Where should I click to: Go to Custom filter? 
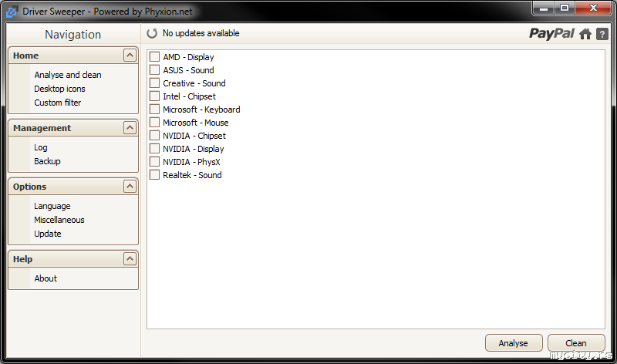[57, 103]
